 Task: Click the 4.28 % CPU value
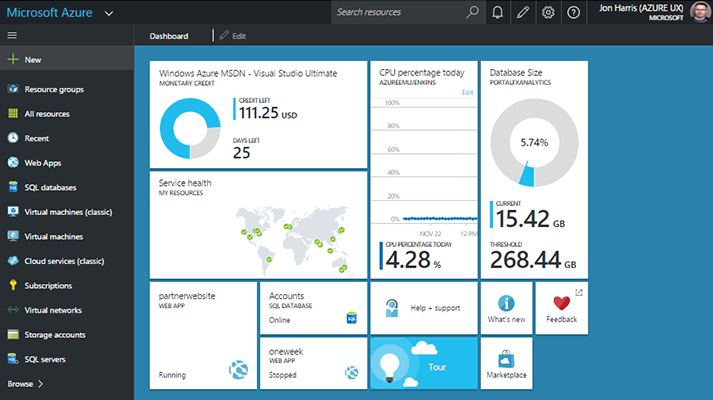[413, 260]
